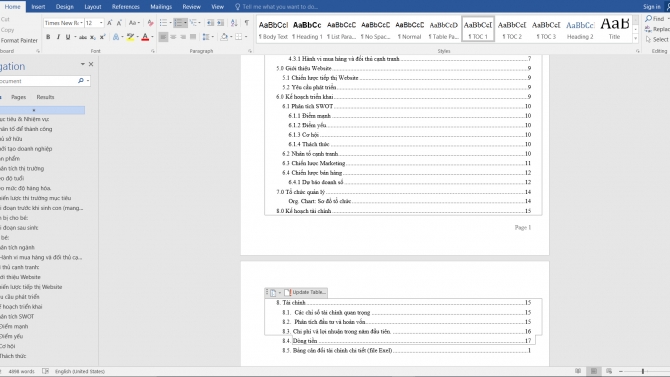Image resolution: width=670 pixels, height=377 pixels.
Task: Click the Update Table button
Action: point(305,292)
